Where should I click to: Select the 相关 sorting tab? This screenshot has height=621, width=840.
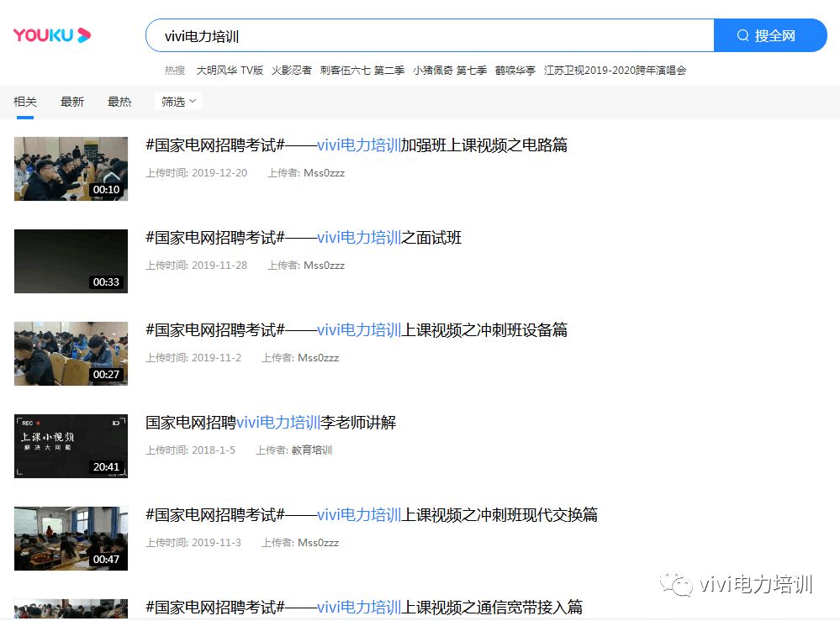(25, 102)
